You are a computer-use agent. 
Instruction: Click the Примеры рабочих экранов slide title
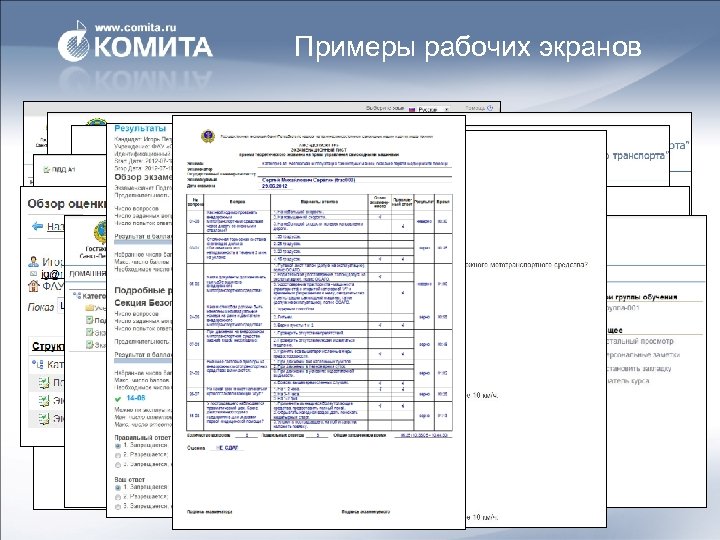467,48
